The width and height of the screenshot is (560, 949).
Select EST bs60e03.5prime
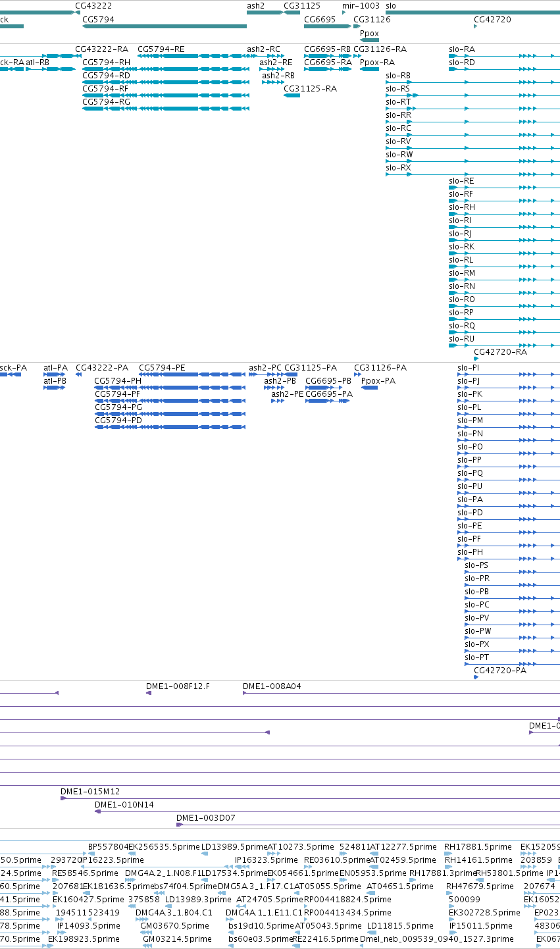[259, 939]
